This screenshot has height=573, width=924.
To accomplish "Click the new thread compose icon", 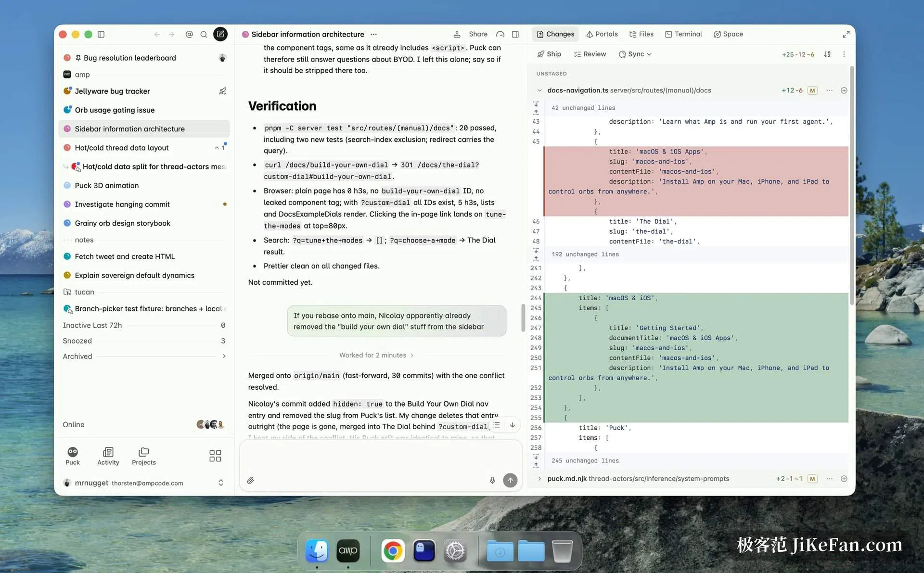I will point(220,34).
